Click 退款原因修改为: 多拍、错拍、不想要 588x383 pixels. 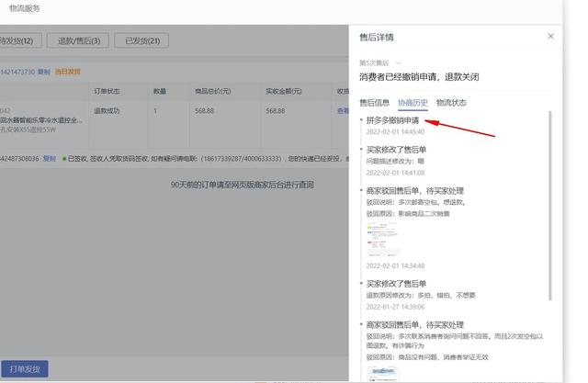point(421,296)
